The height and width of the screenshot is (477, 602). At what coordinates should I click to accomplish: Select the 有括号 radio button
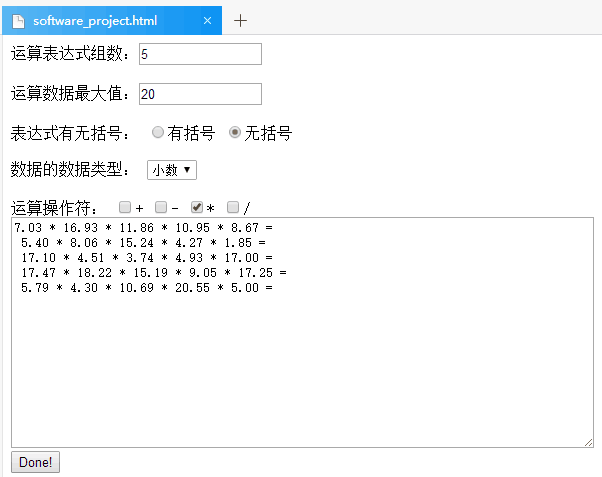(157, 132)
